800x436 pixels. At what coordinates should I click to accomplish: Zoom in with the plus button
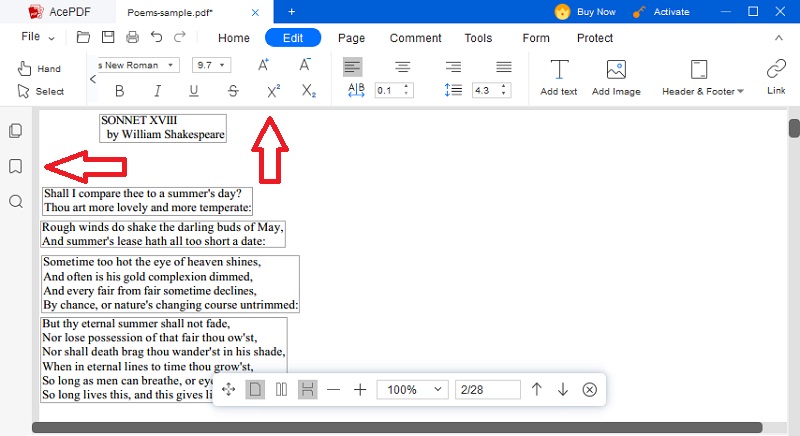click(x=360, y=390)
